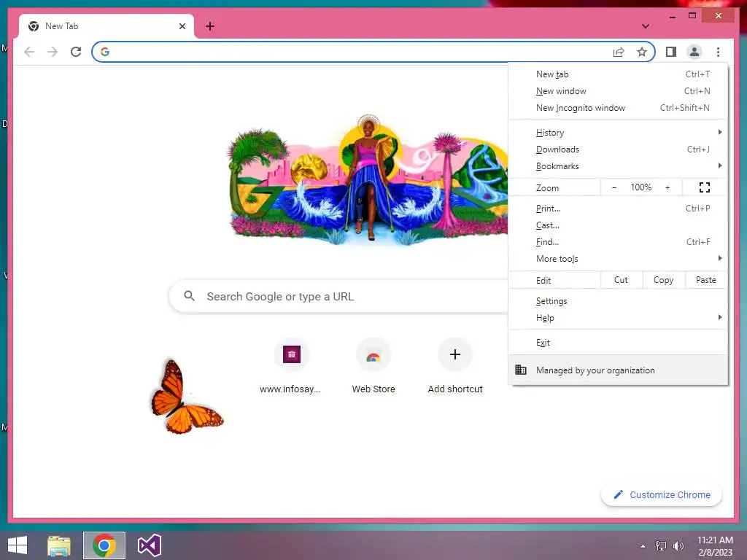Open the Web Store shortcut
The height and width of the screenshot is (560, 747).
click(x=373, y=367)
